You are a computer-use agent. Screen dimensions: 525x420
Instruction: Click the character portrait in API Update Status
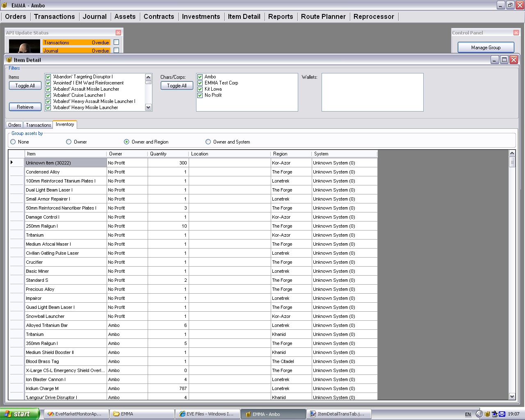[x=24, y=46]
